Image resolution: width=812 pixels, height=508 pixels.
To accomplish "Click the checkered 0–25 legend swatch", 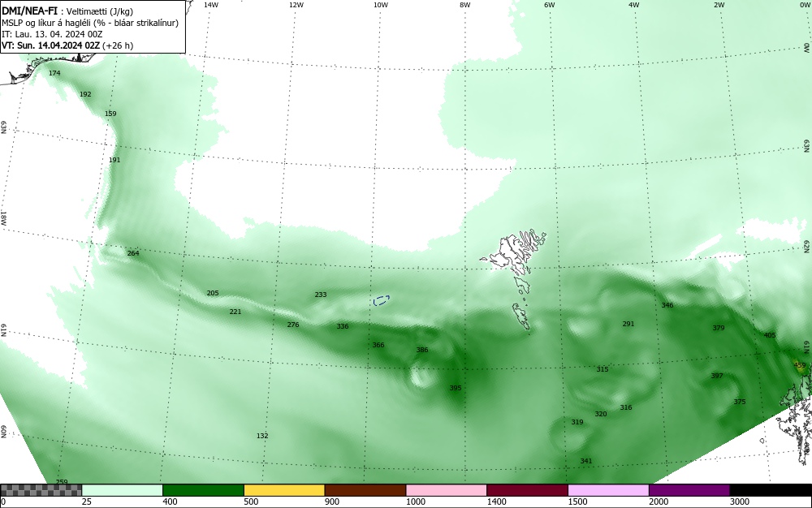I will [x=41, y=490].
